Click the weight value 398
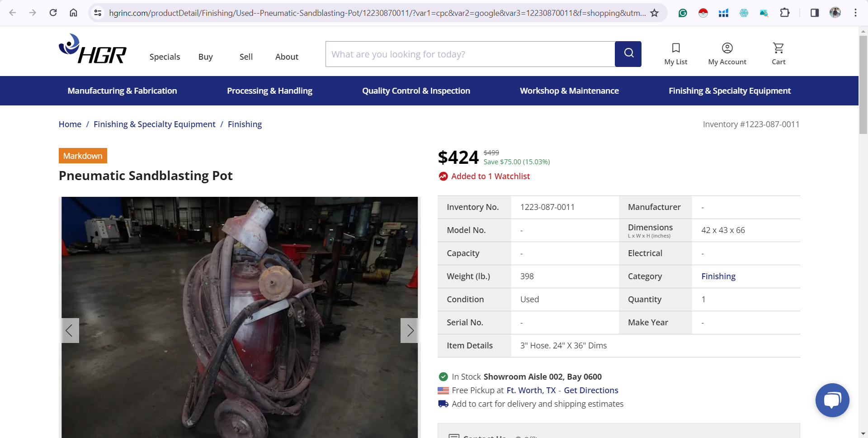868x438 pixels. pyautogui.click(x=527, y=276)
